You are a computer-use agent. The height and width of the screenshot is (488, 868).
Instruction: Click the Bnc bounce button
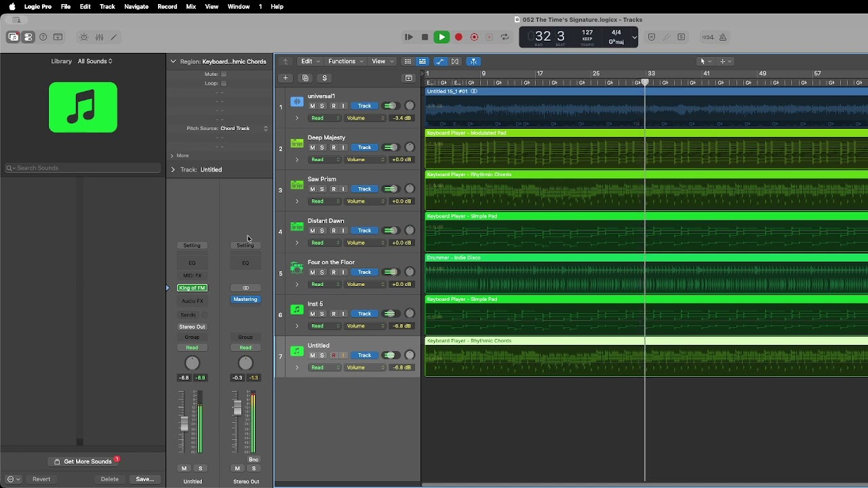pyautogui.click(x=254, y=460)
